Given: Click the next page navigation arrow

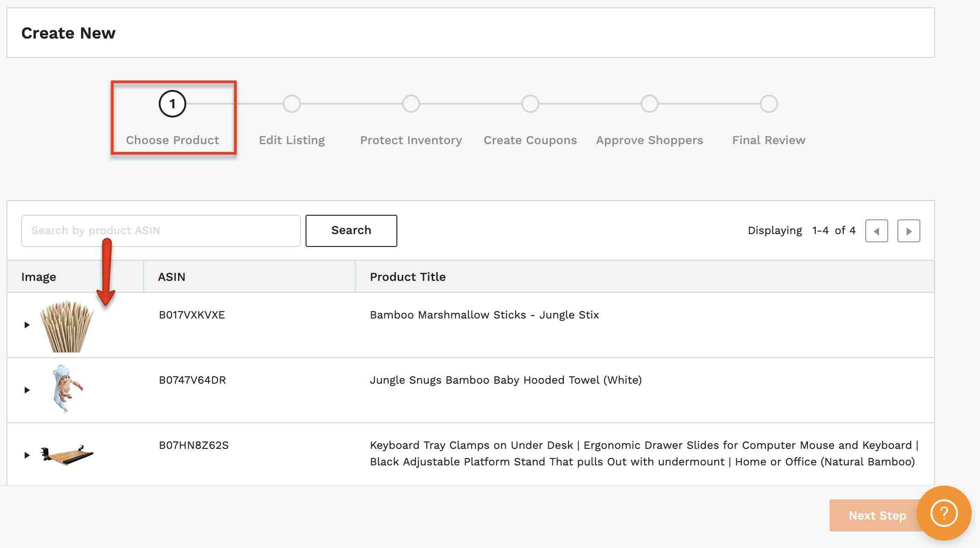Looking at the screenshot, I should tap(908, 231).
